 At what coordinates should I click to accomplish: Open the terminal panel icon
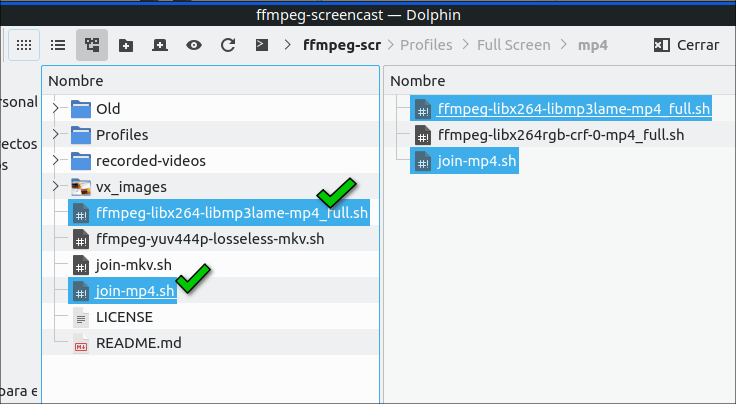pos(262,45)
